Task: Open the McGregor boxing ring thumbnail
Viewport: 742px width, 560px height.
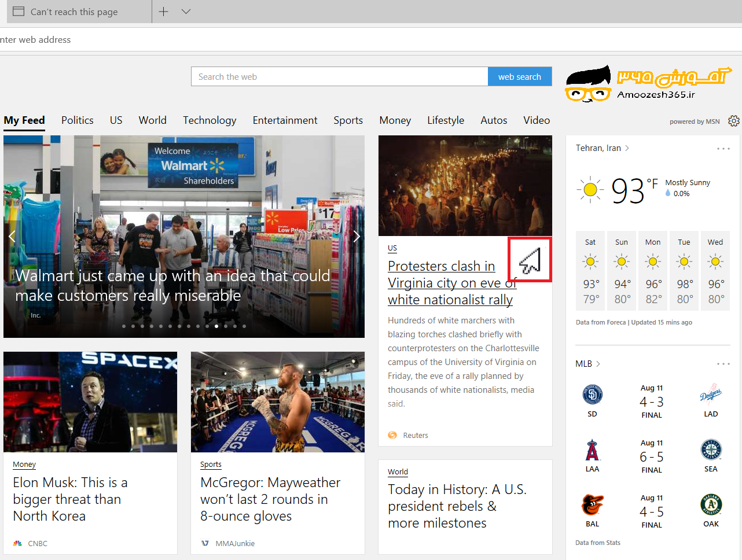Action: coord(278,402)
